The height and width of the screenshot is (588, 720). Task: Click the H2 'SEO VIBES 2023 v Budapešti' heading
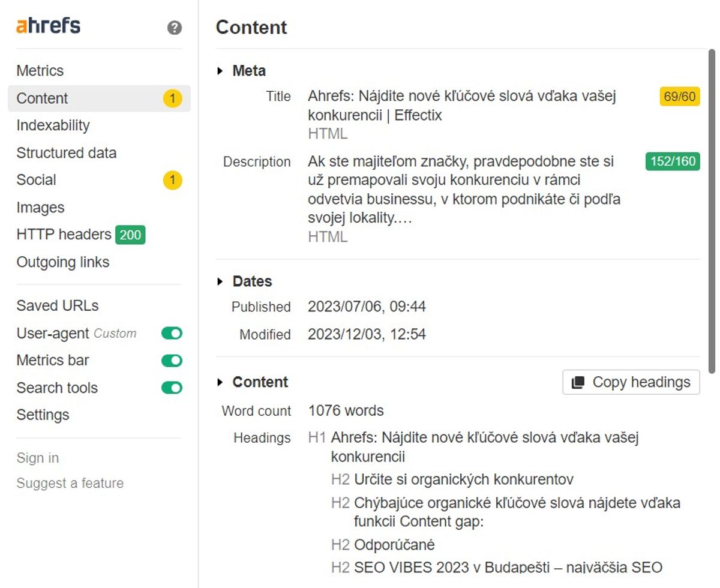[508, 567]
